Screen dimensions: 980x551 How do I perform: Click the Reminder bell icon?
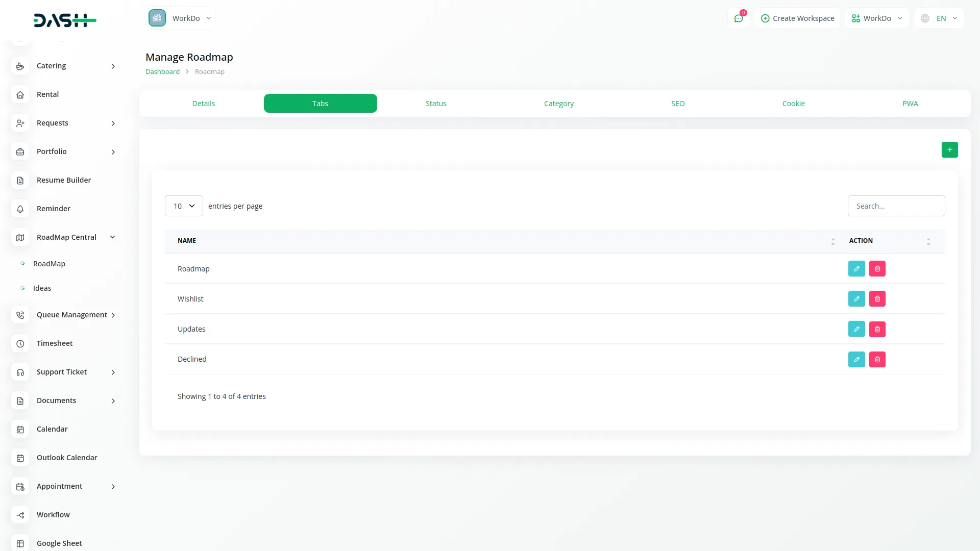[20, 209]
